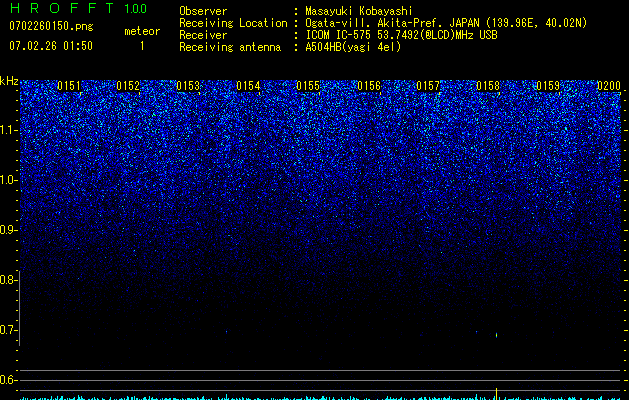Select antenna value A504HB(yagi 4el)
Screen dimensions: 629x400
pyautogui.click(x=353, y=47)
